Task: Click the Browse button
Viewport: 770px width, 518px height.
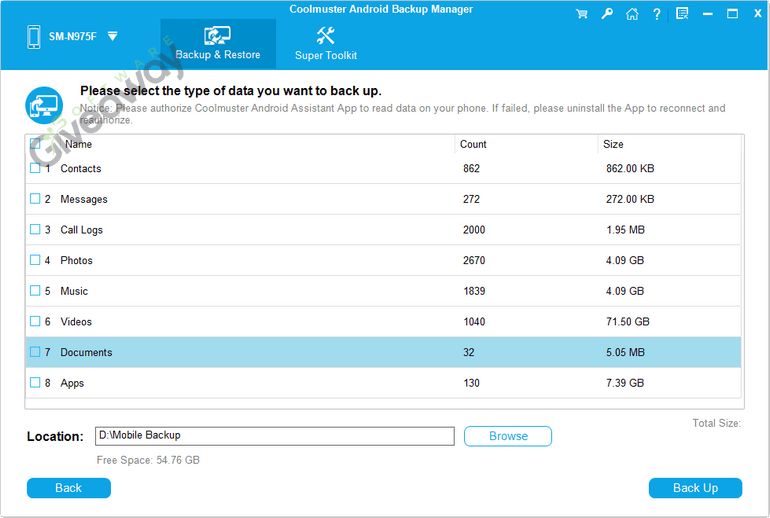Action: (508, 436)
